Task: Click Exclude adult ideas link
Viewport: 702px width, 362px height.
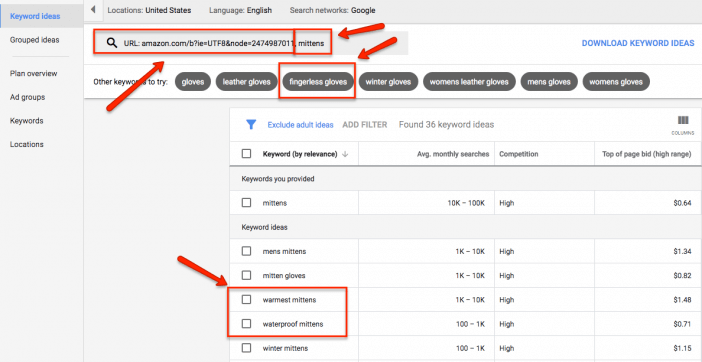Action: click(300, 125)
